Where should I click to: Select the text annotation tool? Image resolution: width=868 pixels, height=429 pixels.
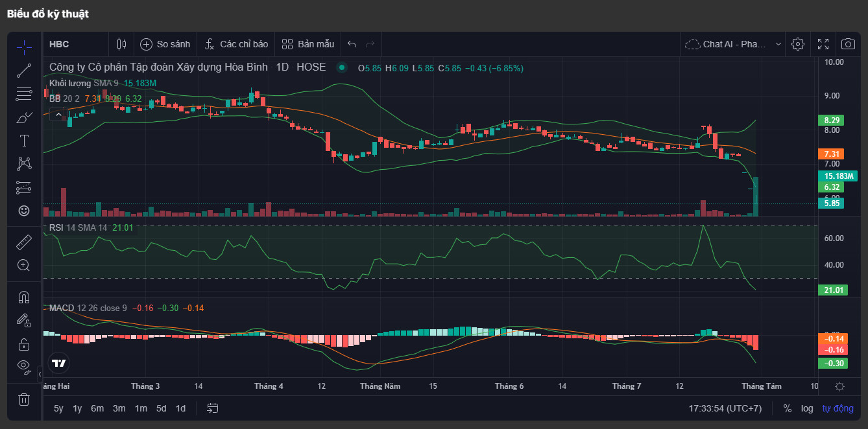(x=24, y=141)
